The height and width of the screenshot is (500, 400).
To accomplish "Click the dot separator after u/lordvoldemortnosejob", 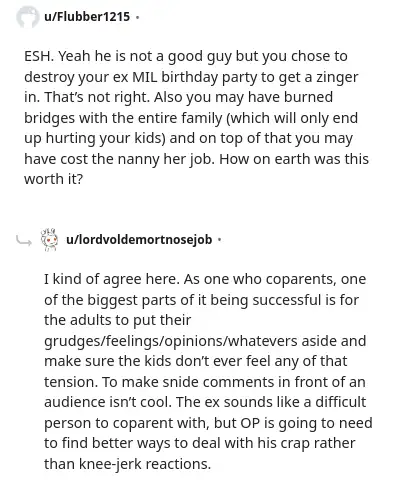I will click(219, 240).
